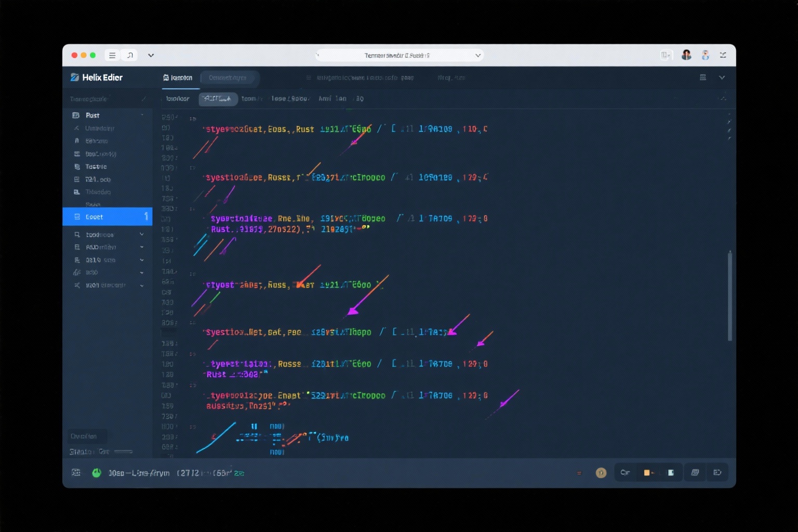Toggle the white panel button in status bar

click(671, 473)
